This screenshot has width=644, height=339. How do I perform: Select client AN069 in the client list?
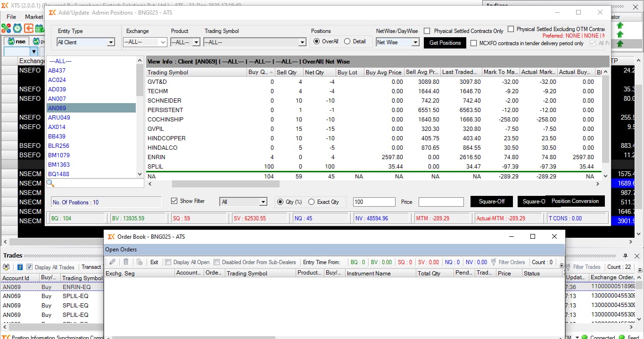click(91, 108)
